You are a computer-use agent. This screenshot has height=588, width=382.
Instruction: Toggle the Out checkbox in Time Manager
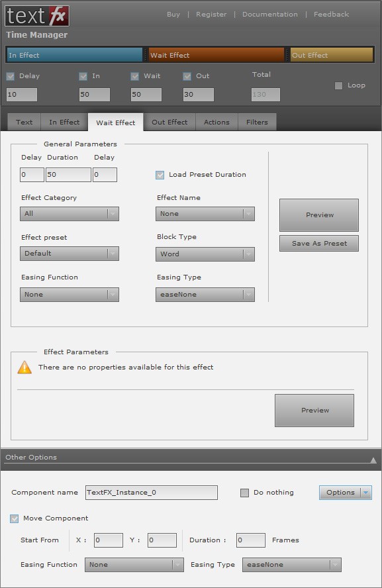tap(187, 76)
